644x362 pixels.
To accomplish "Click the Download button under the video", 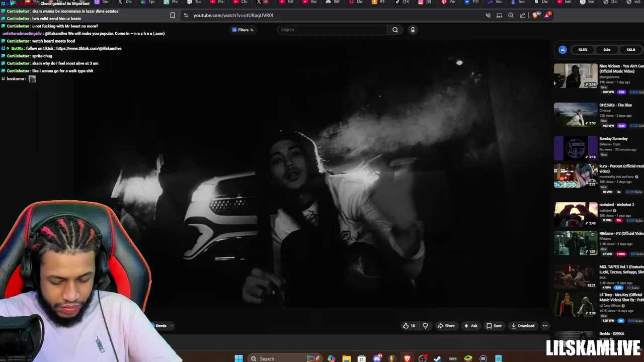I will 522,326.
